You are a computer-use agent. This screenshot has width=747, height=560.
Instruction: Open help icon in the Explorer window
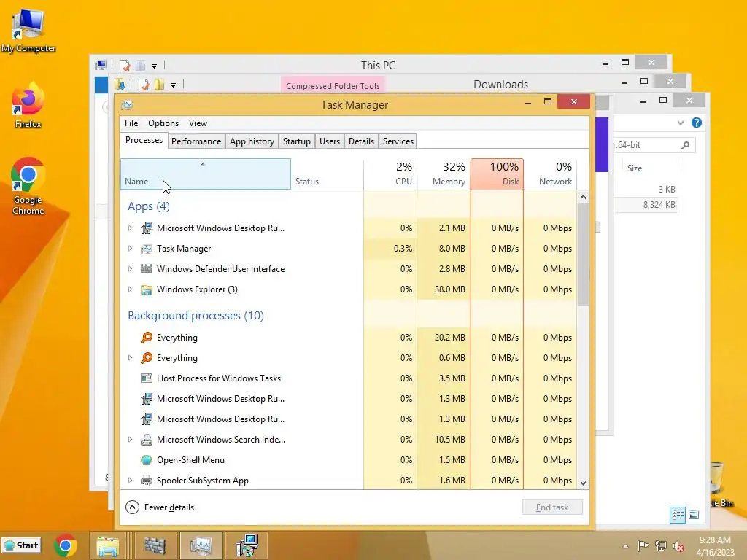(x=697, y=122)
